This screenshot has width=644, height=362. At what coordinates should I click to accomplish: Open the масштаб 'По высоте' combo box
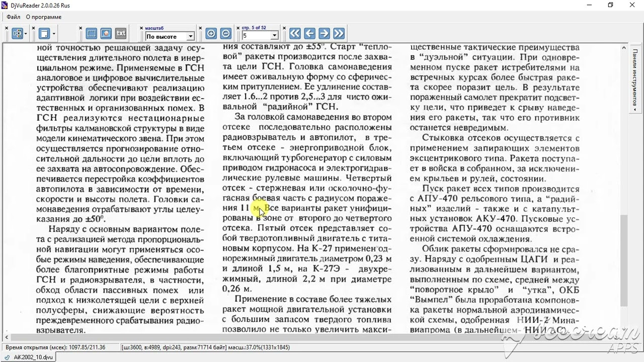pos(170,36)
